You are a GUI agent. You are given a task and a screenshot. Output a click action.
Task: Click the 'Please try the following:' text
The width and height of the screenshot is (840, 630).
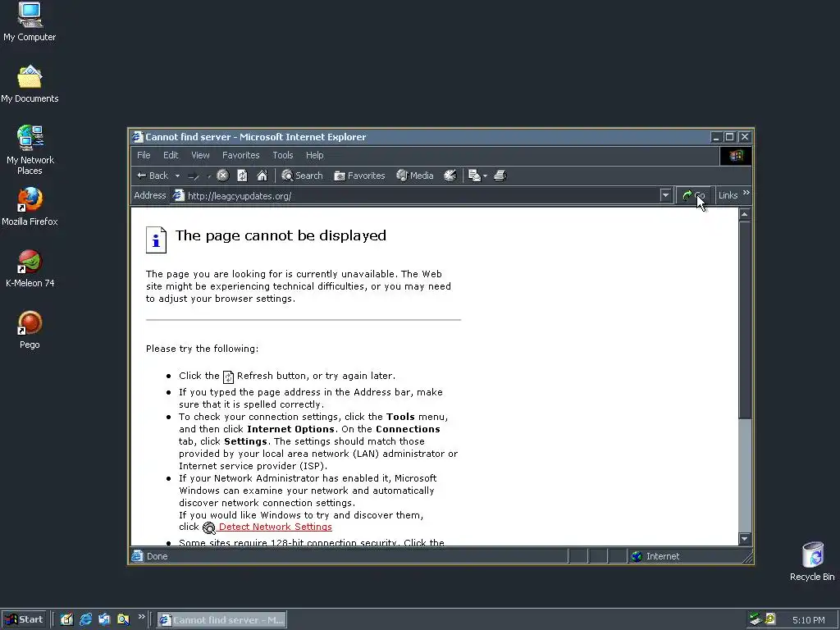coord(202,349)
